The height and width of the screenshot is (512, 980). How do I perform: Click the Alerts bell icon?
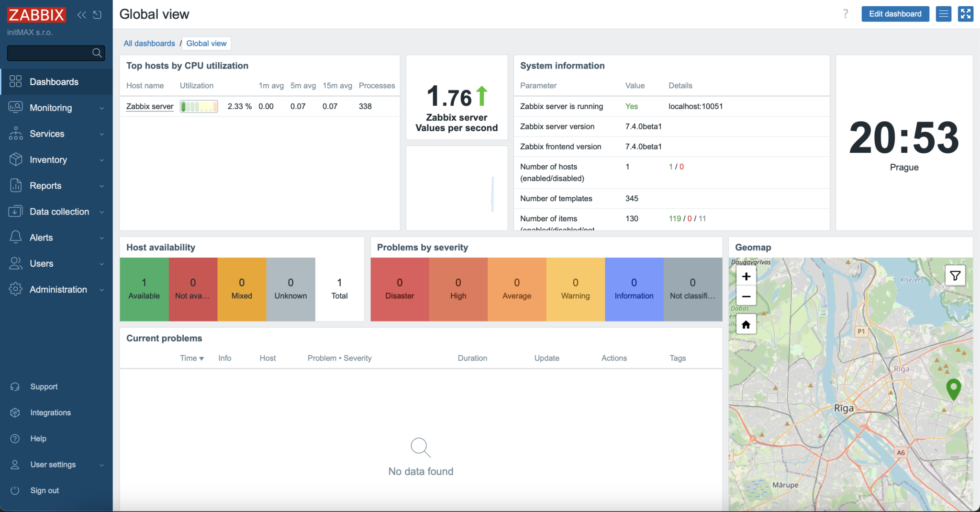15,237
